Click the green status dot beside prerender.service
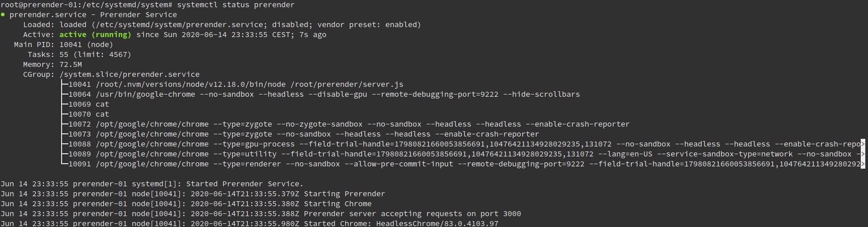 pyautogui.click(x=3, y=14)
